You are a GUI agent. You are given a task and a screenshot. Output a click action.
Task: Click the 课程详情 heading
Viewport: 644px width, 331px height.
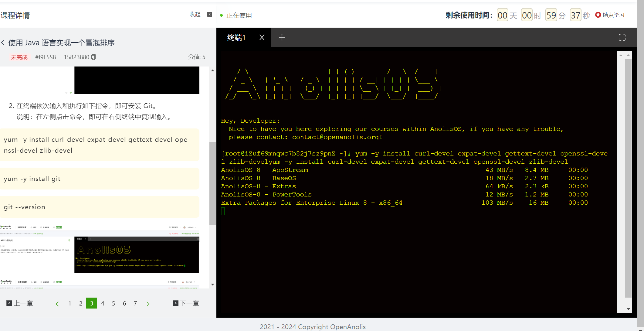(x=15, y=15)
